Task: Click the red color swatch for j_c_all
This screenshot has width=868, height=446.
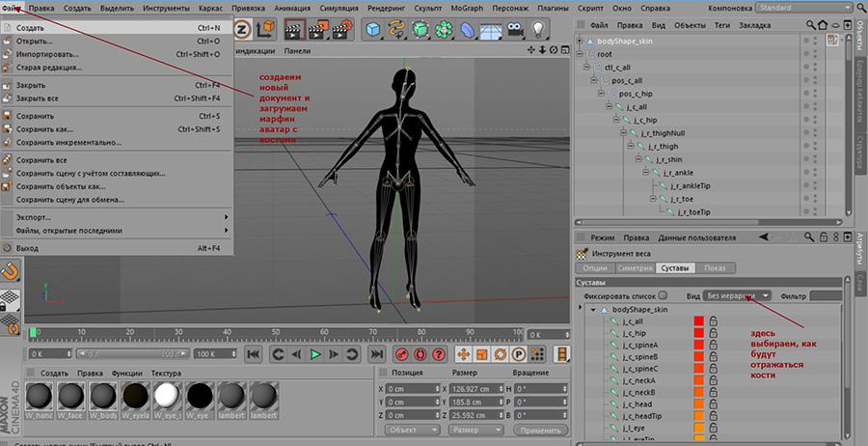Action: (x=698, y=321)
